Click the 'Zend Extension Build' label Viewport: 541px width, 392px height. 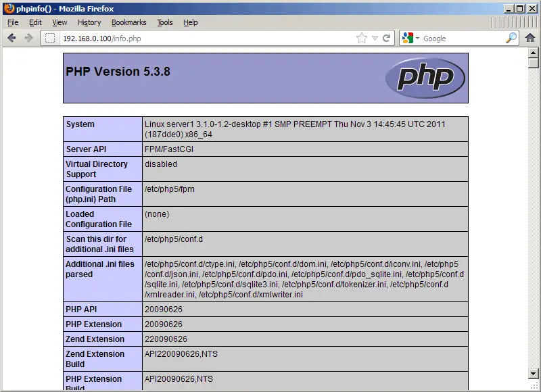pyautogui.click(x=95, y=359)
